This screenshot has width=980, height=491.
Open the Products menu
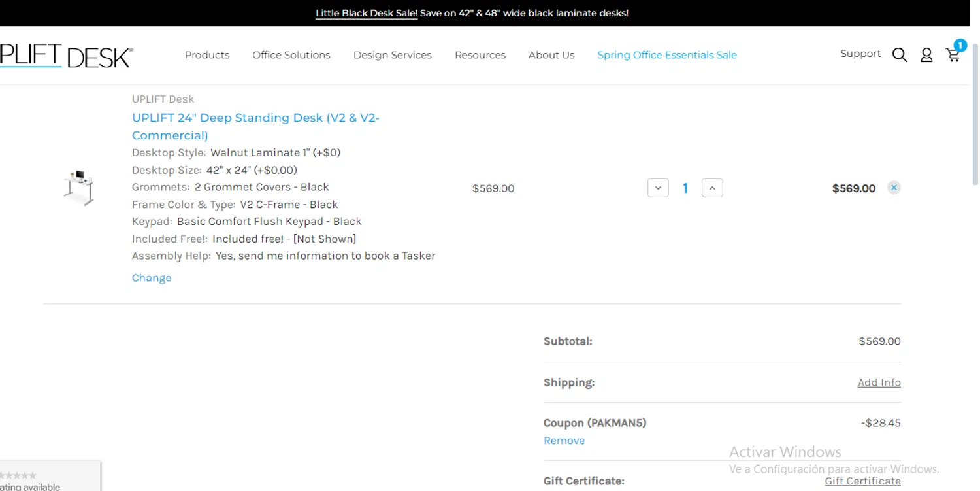tap(207, 55)
